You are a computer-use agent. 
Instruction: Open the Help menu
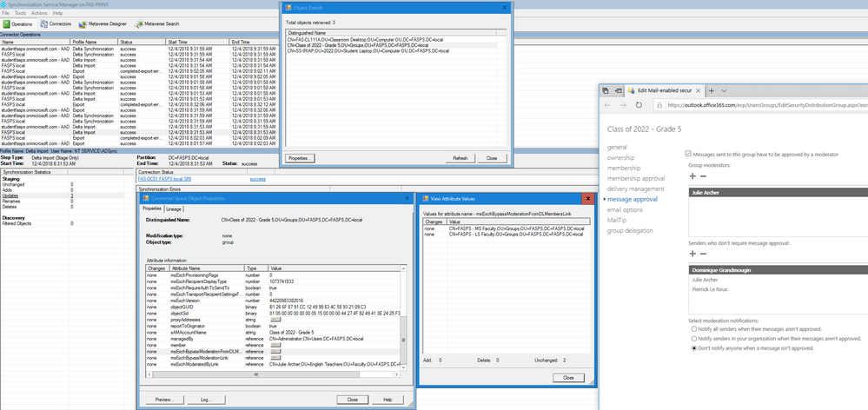(57, 13)
